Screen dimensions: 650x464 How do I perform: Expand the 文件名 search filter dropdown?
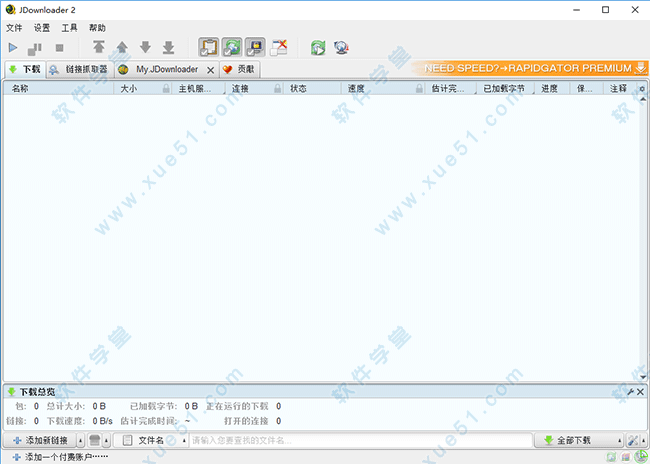183,440
